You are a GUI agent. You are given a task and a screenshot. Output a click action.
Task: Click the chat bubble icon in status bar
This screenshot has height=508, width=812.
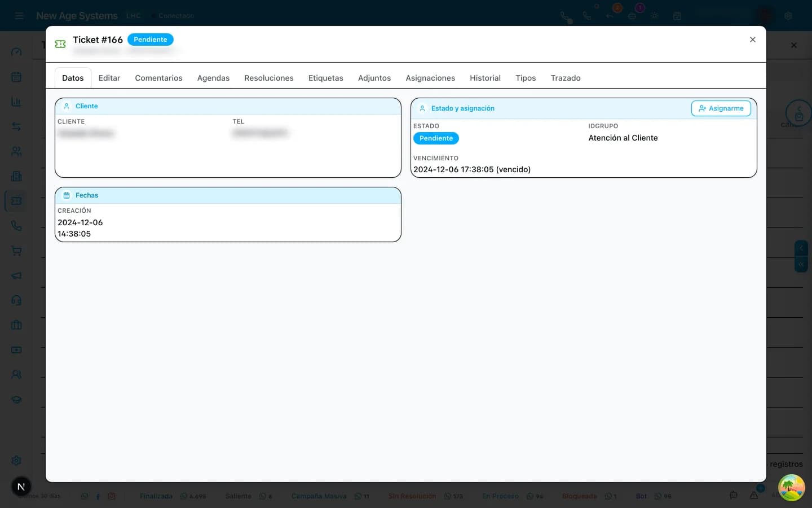point(734,495)
